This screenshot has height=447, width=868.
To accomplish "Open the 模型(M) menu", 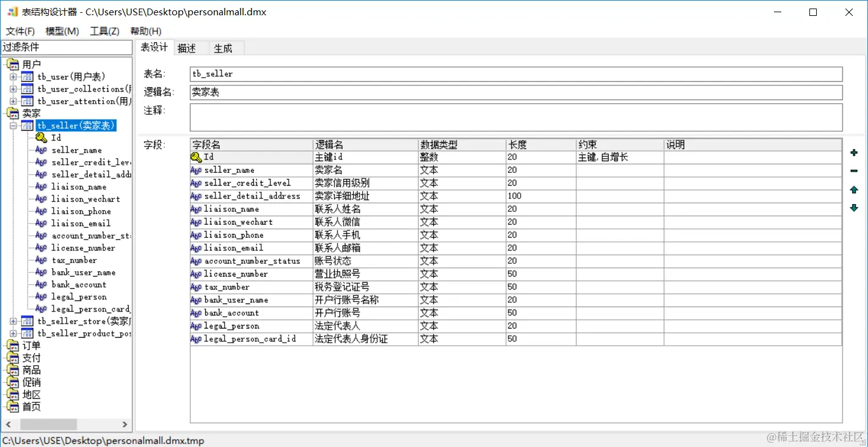I will (62, 31).
